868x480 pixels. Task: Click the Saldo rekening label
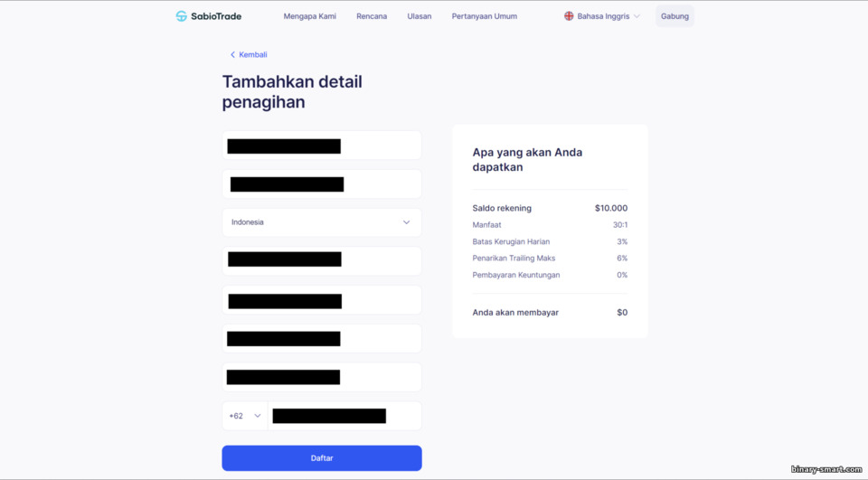tap(502, 208)
